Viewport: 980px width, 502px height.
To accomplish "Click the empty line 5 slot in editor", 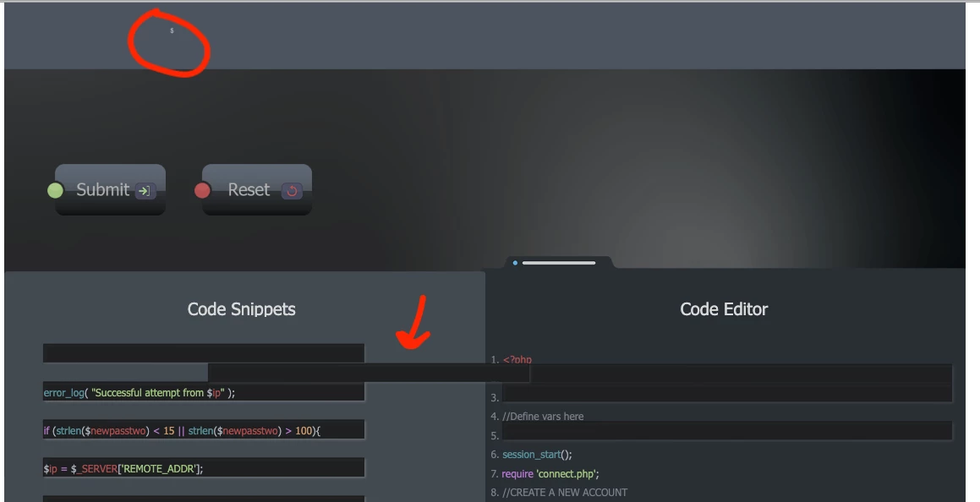I will pyautogui.click(x=727, y=431).
